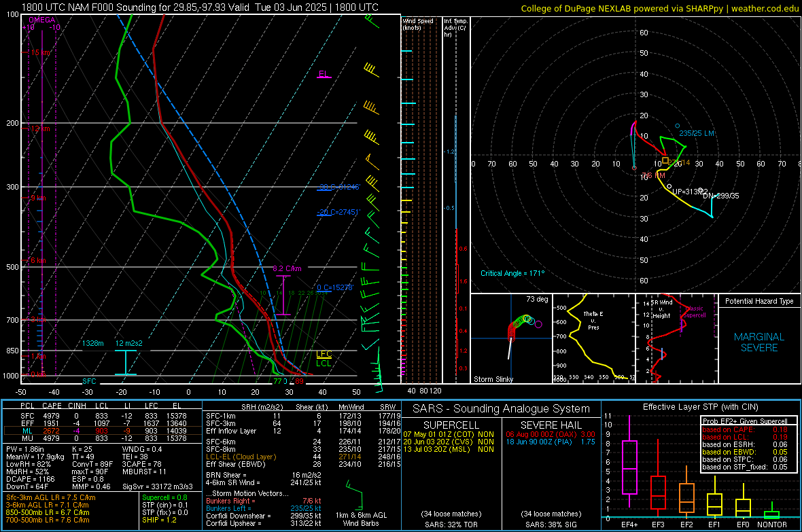
Task: Click the yellow 'SHIP = 1.2' value
Action: pyautogui.click(x=159, y=520)
